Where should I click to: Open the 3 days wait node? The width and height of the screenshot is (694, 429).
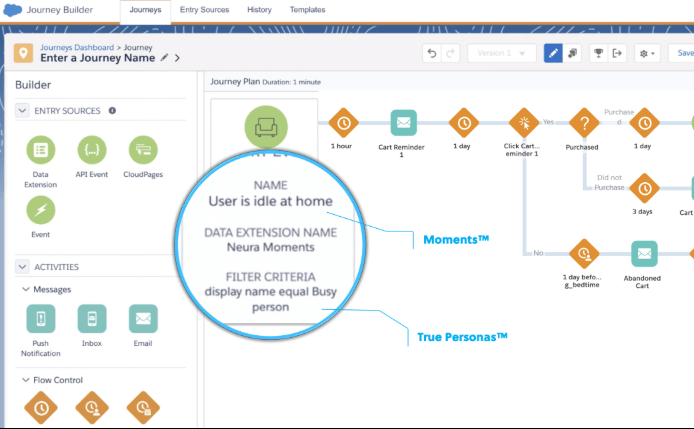pos(644,189)
